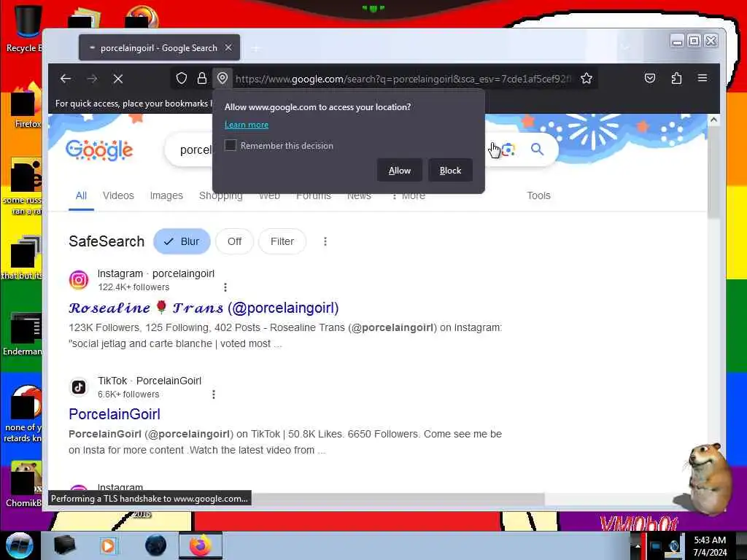Click the black box taskbar icon
The height and width of the screenshot is (560, 747).
click(x=64, y=545)
